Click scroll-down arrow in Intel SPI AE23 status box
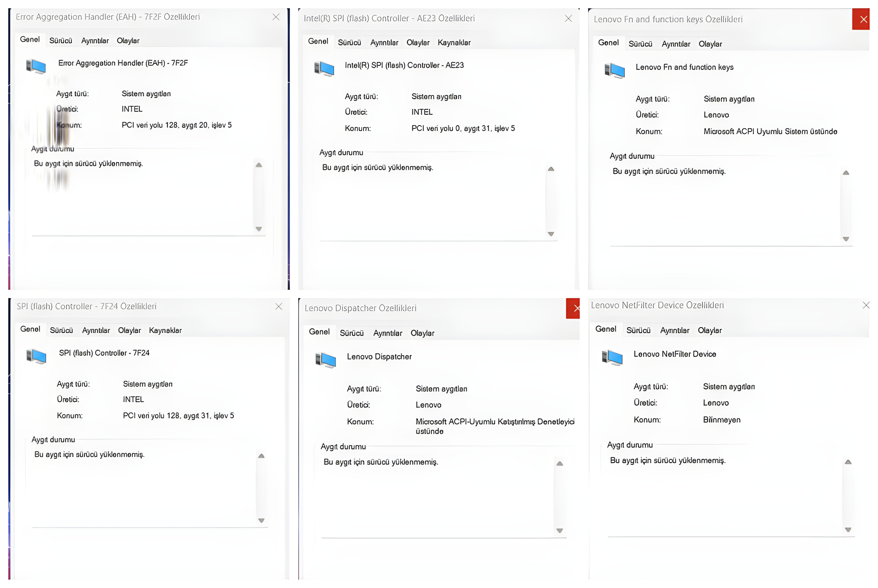The width and height of the screenshot is (878, 588). [551, 234]
